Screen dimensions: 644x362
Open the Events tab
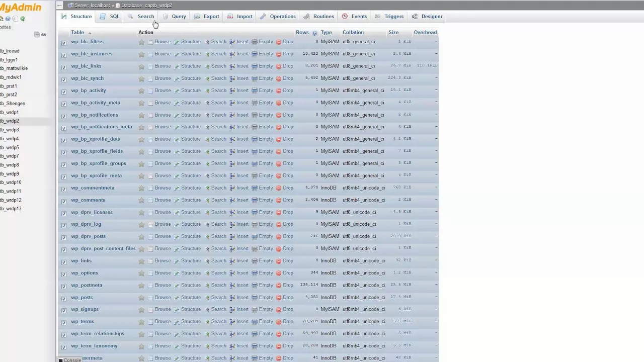[x=355, y=17]
